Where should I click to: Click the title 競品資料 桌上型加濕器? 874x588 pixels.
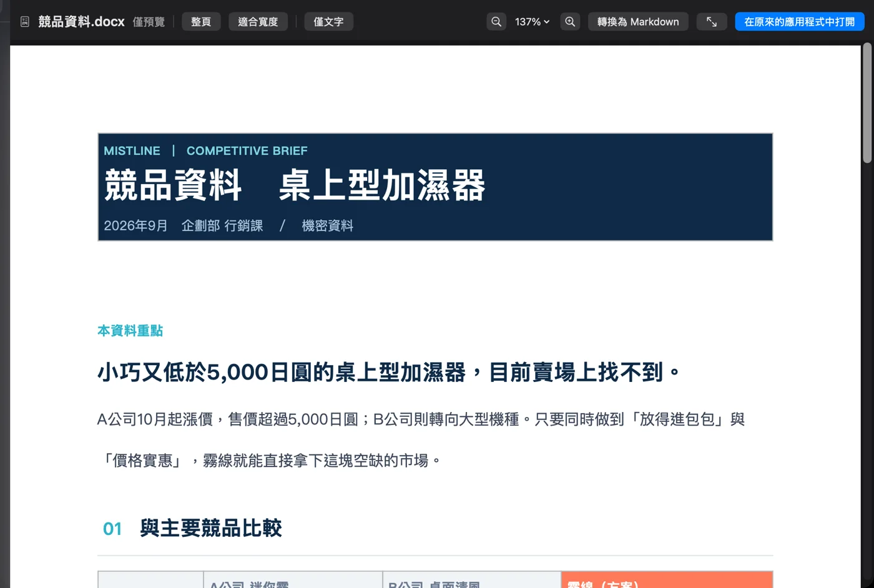(295, 185)
